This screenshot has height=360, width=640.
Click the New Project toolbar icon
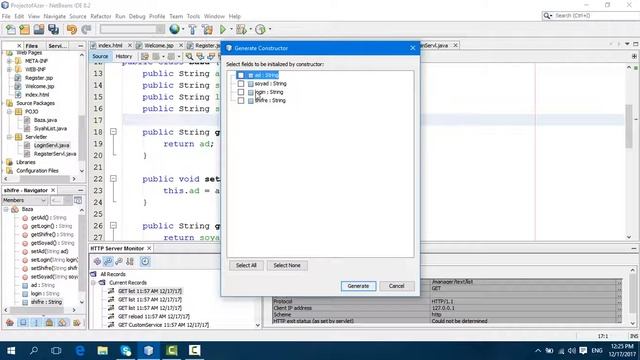[x=25, y=29]
